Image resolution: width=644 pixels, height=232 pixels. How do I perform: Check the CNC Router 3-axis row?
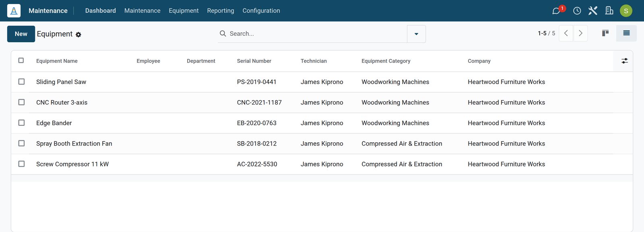coord(22,102)
